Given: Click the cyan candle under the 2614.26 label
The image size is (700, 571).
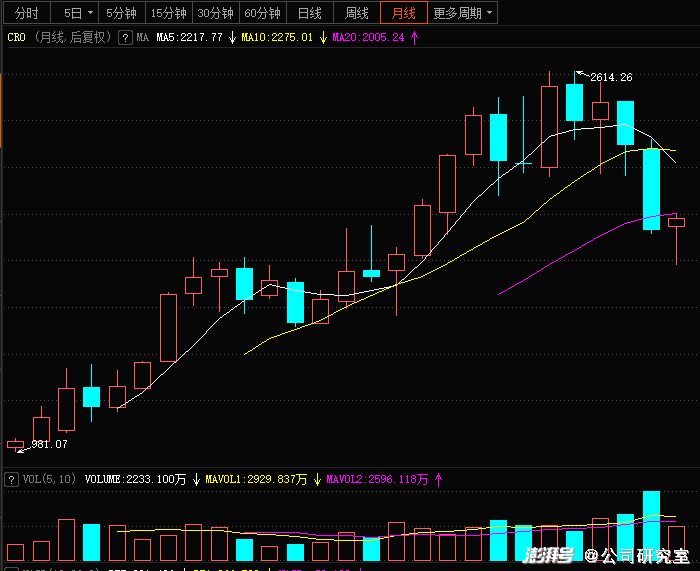Looking at the screenshot, I should [574, 102].
